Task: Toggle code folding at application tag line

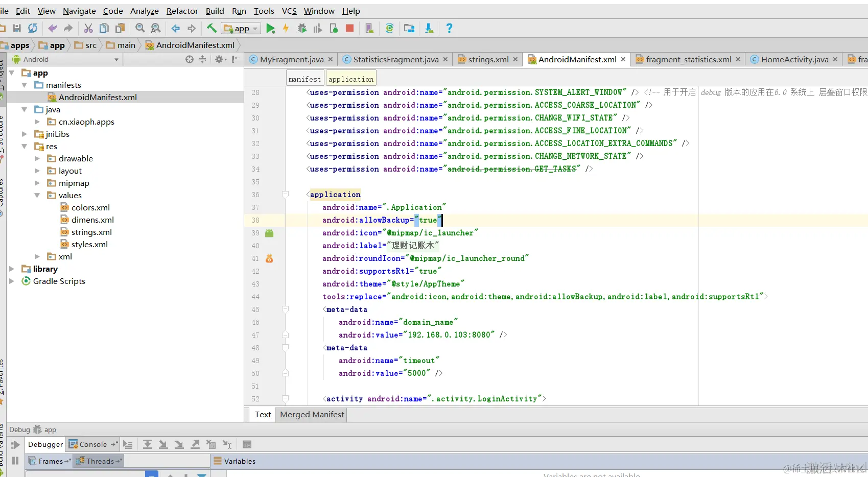Action: coord(286,195)
